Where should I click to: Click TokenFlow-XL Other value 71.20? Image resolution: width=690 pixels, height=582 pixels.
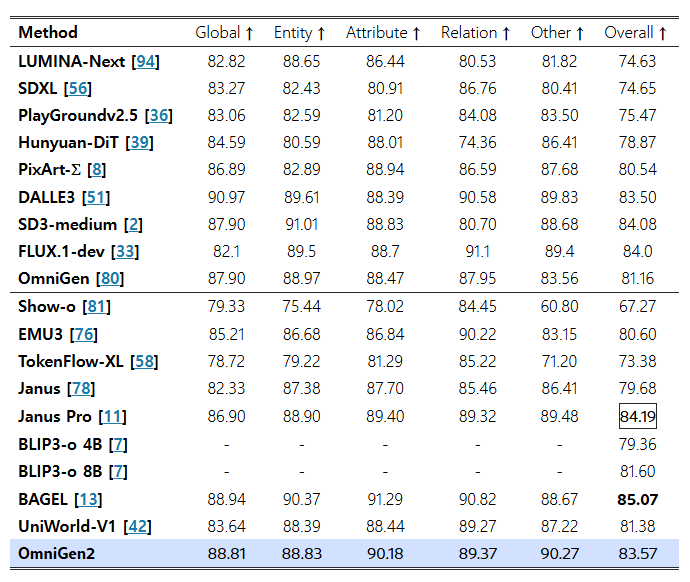559,361
